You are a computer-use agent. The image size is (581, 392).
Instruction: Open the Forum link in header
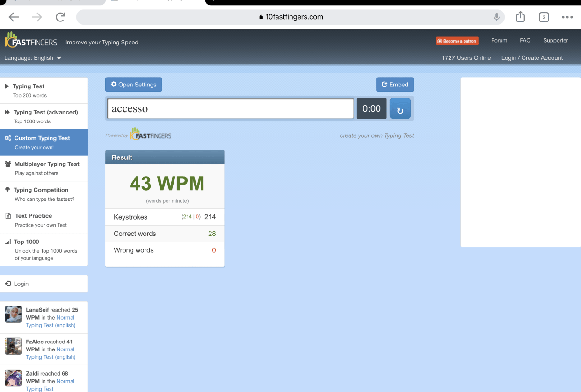pyautogui.click(x=499, y=41)
